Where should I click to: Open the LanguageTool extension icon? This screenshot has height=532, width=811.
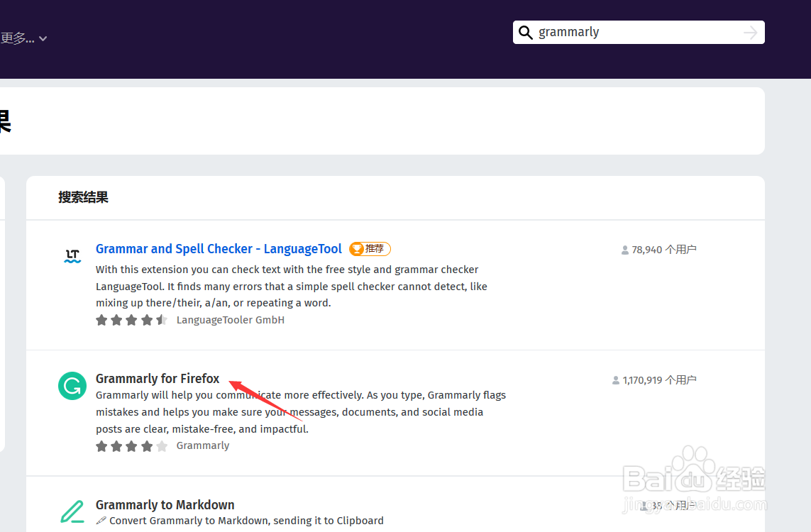click(72, 255)
